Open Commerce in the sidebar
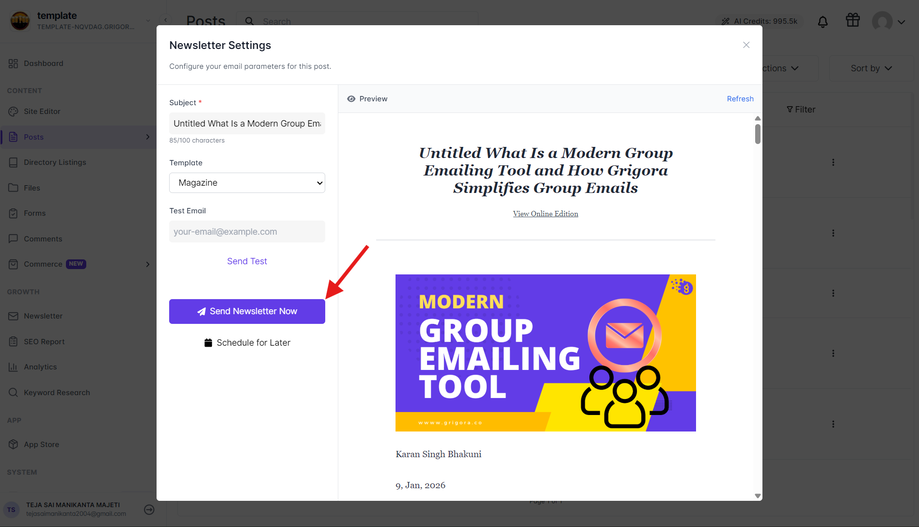 (x=43, y=264)
